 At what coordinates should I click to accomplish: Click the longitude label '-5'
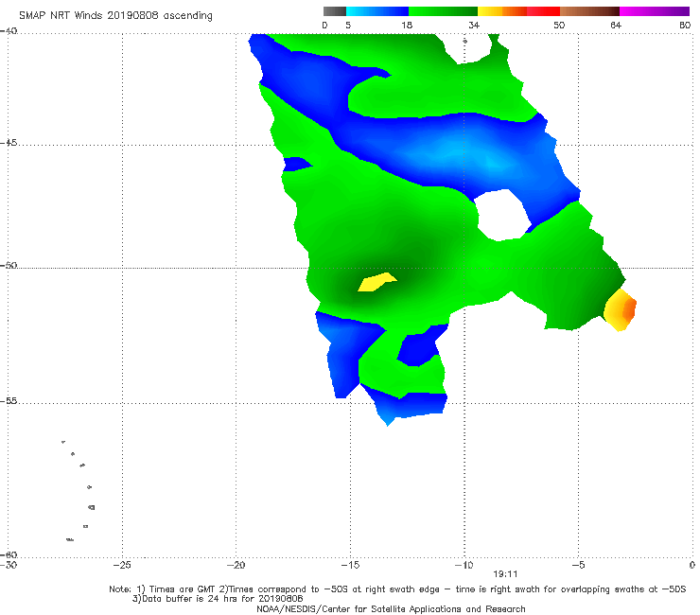(x=578, y=565)
